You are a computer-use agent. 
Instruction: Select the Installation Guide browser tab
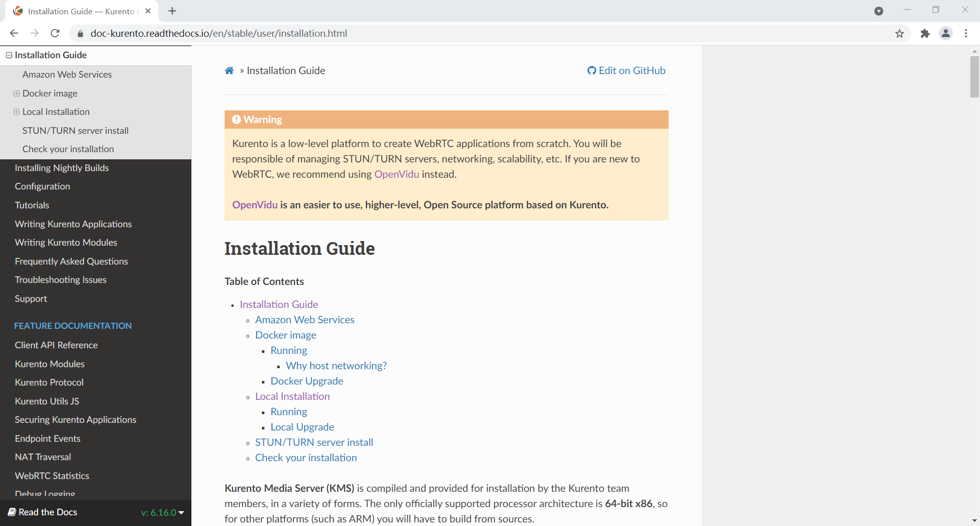coord(82,11)
